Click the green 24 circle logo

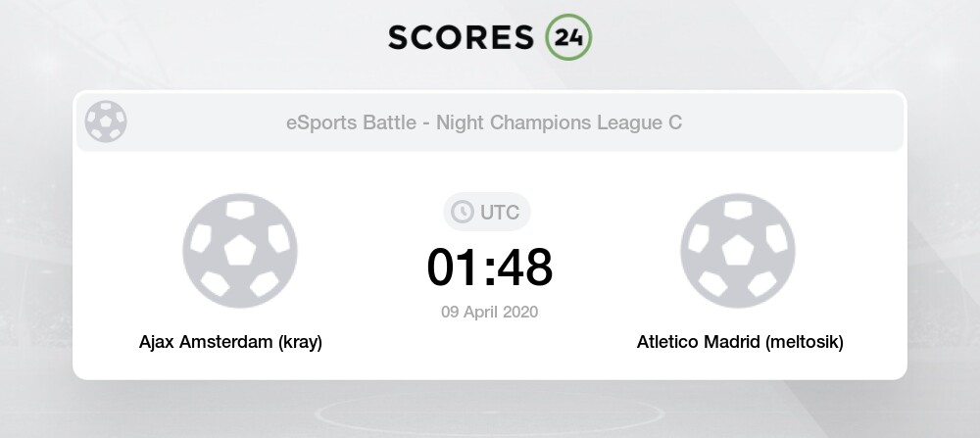[x=568, y=37]
